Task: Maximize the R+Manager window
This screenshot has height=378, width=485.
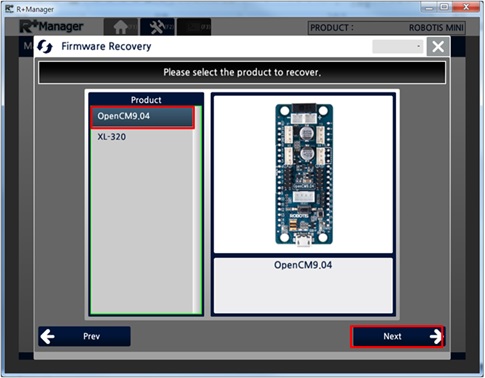Action: (444, 7)
